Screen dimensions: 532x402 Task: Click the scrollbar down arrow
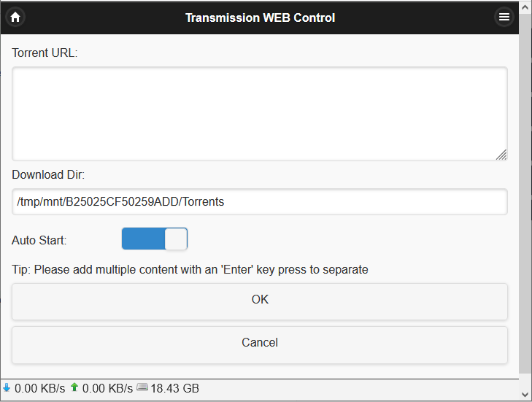point(525,395)
